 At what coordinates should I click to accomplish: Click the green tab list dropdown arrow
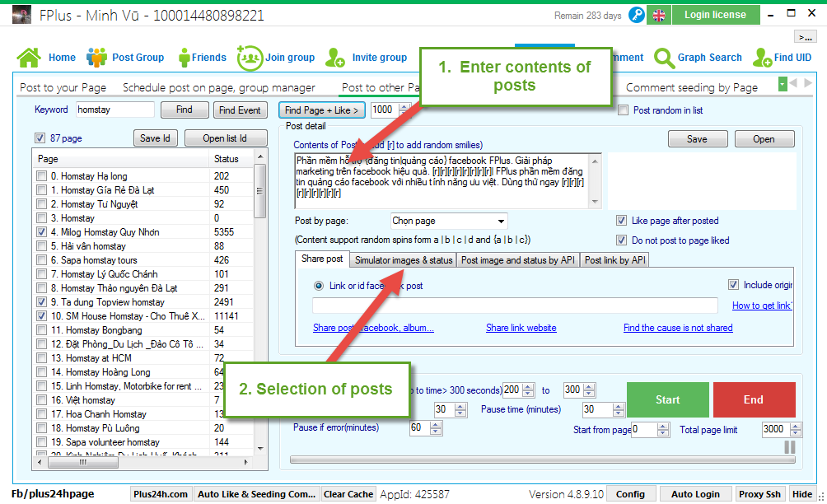point(783,83)
